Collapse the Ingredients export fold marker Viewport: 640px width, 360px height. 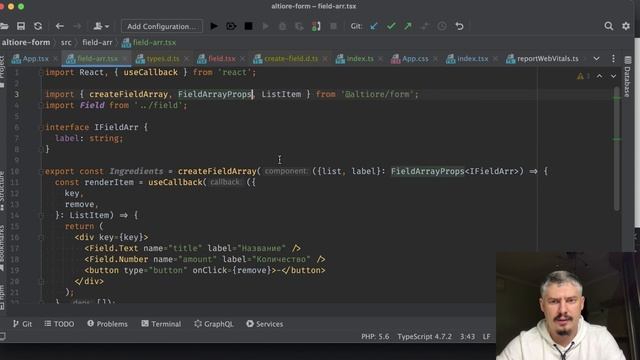click(x=41, y=171)
